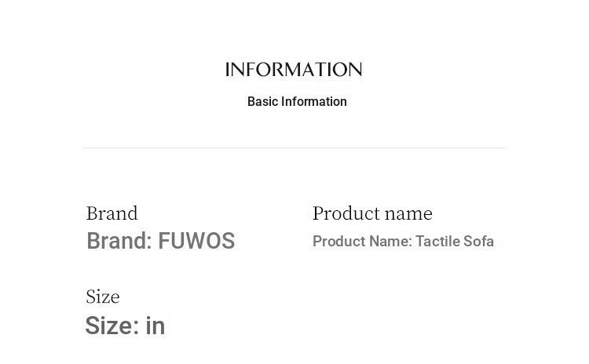Select the 'Size: in' value text
Image resolution: width=589 pixels, height=364 pixels.
pyautogui.click(x=125, y=326)
